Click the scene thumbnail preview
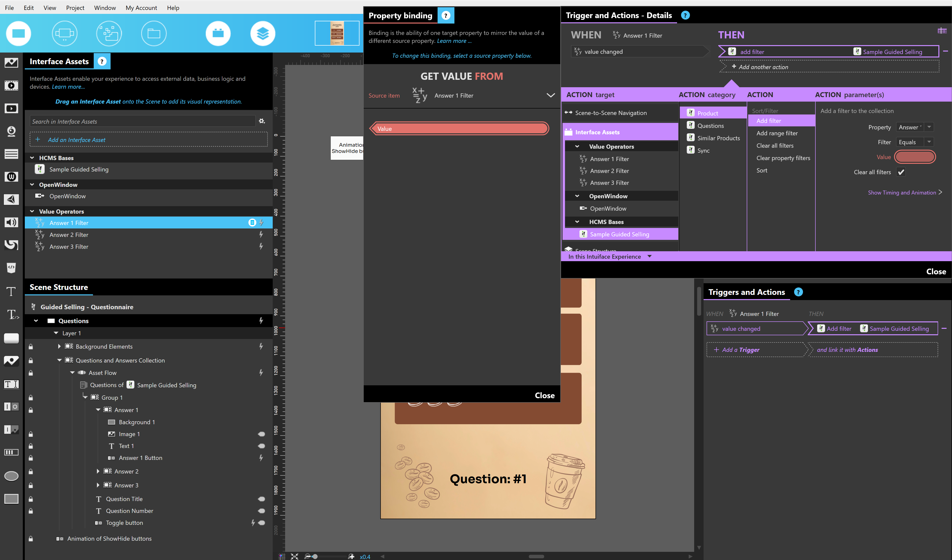 pyautogui.click(x=337, y=33)
